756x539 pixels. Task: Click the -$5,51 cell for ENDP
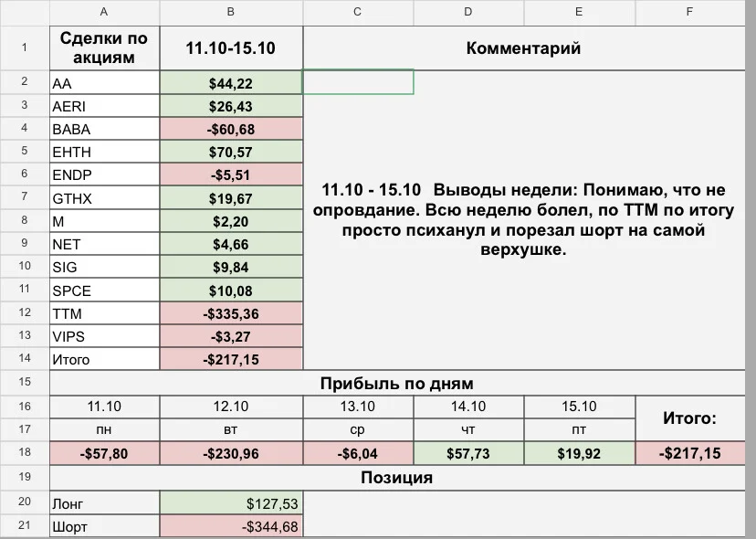coord(231,174)
